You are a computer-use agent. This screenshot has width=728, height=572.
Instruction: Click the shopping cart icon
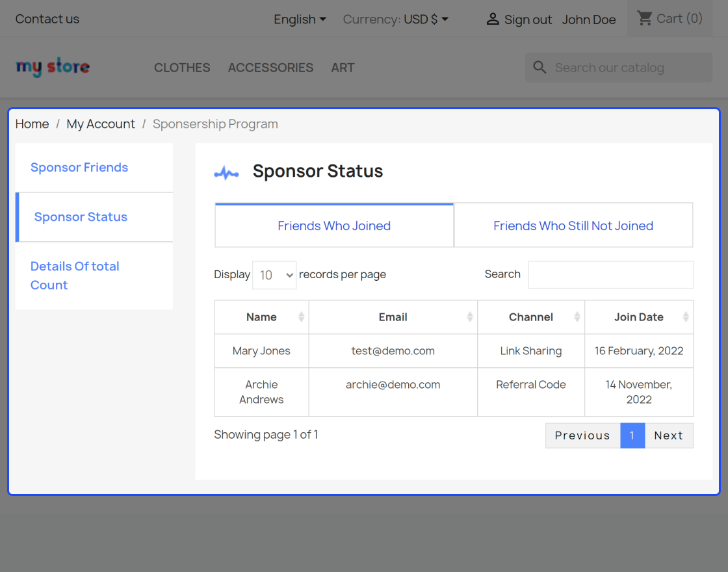click(x=644, y=19)
